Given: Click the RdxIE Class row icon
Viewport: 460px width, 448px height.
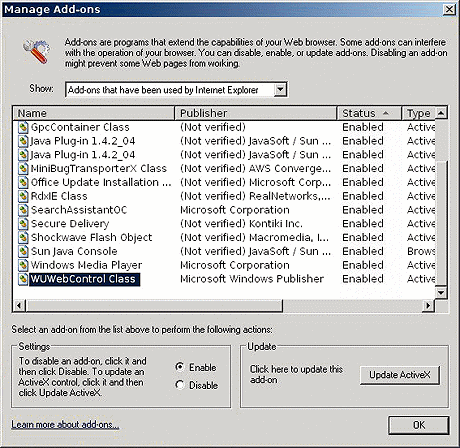Looking at the screenshot, I should 23,196.
